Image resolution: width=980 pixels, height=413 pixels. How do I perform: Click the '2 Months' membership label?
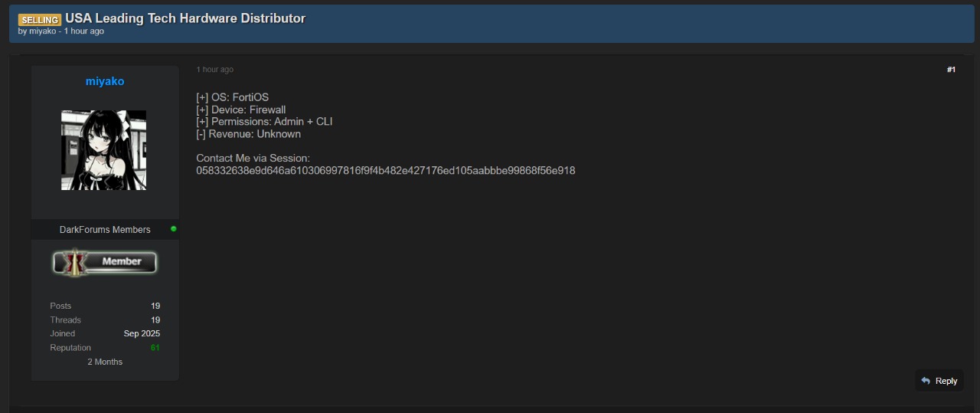coord(105,362)
